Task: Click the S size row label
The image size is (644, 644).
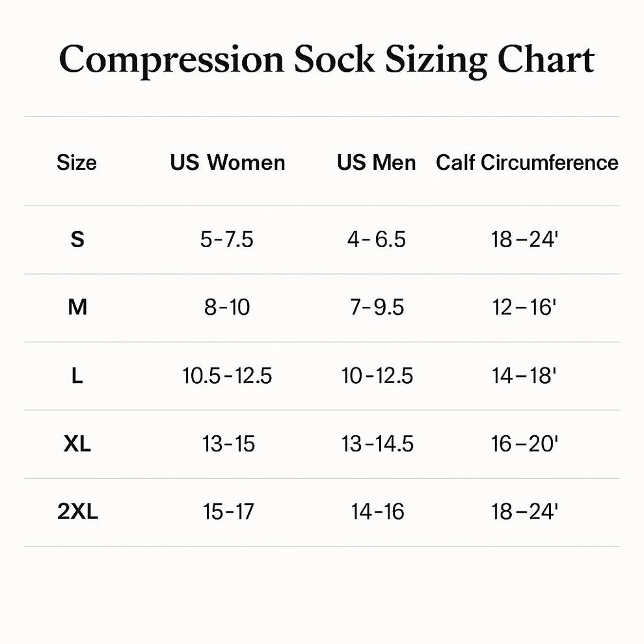Action: pos(77,240)
